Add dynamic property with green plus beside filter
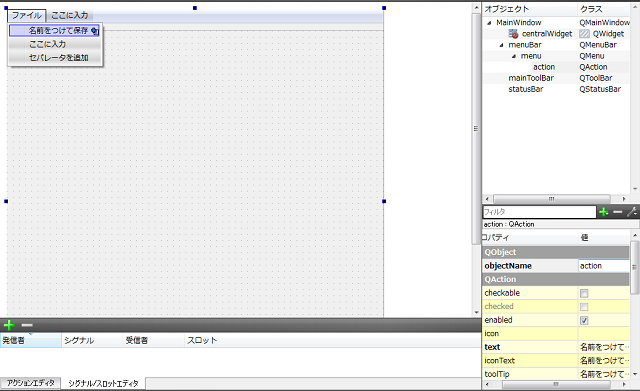640x391 pixels. tap(604, 212)
